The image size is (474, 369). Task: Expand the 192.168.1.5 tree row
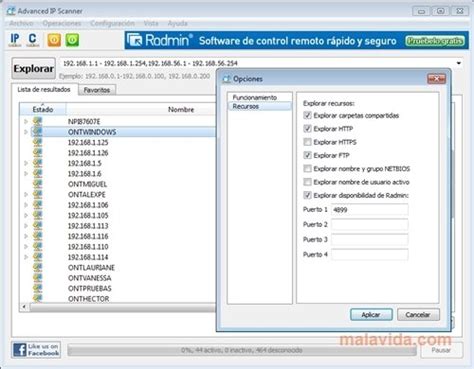click(26, 163)
